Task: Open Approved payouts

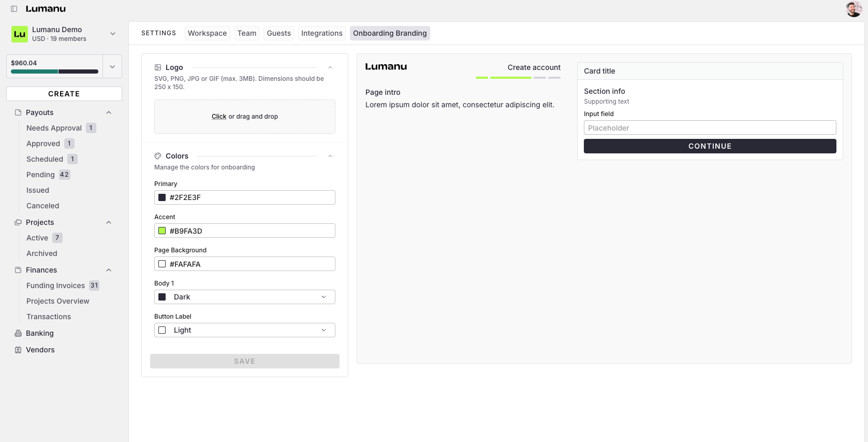Action: 43,144
